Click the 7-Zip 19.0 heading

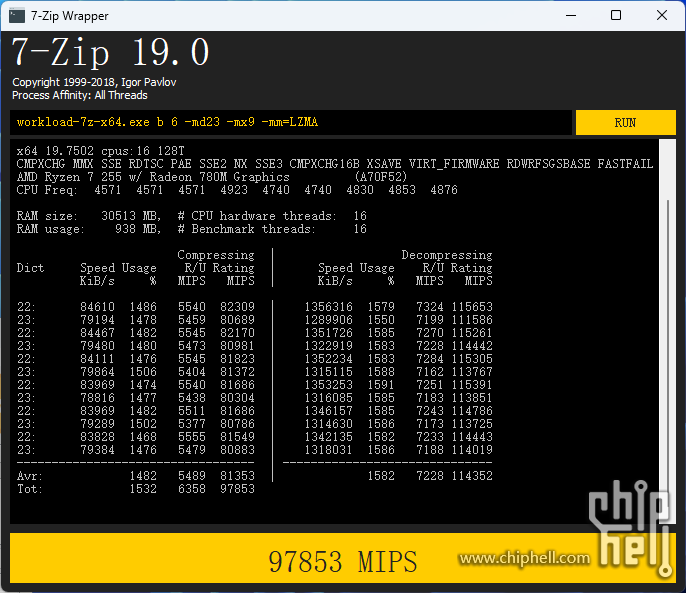(x=110, y=52)
